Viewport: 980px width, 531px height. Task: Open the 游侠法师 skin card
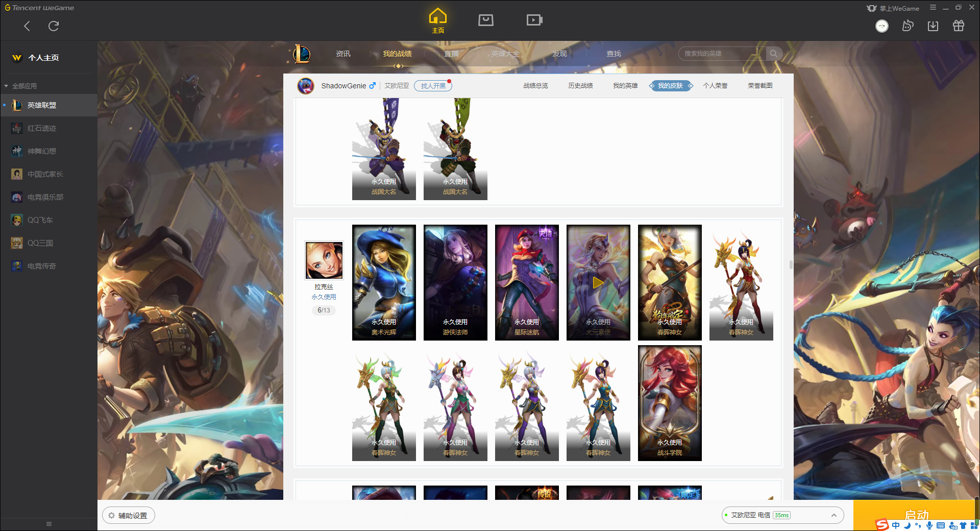455,282
